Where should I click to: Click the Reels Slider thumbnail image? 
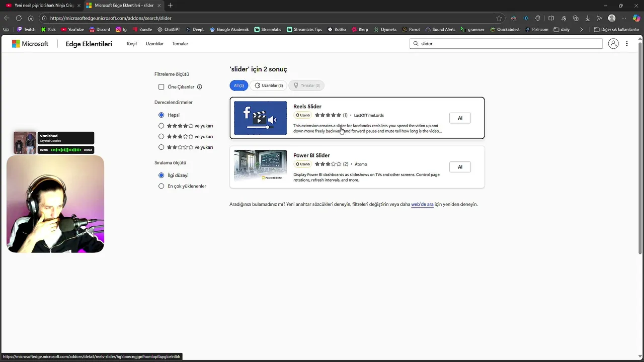tap(260, 118)
